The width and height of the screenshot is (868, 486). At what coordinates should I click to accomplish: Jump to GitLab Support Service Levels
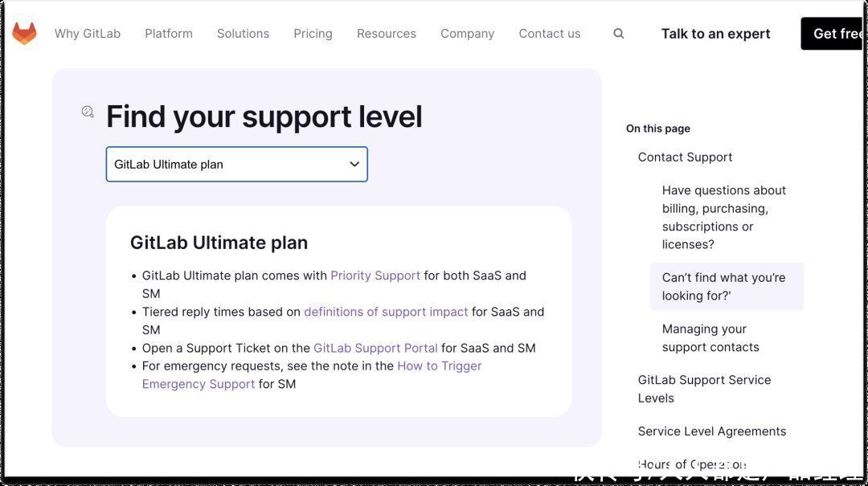(704, 389)
